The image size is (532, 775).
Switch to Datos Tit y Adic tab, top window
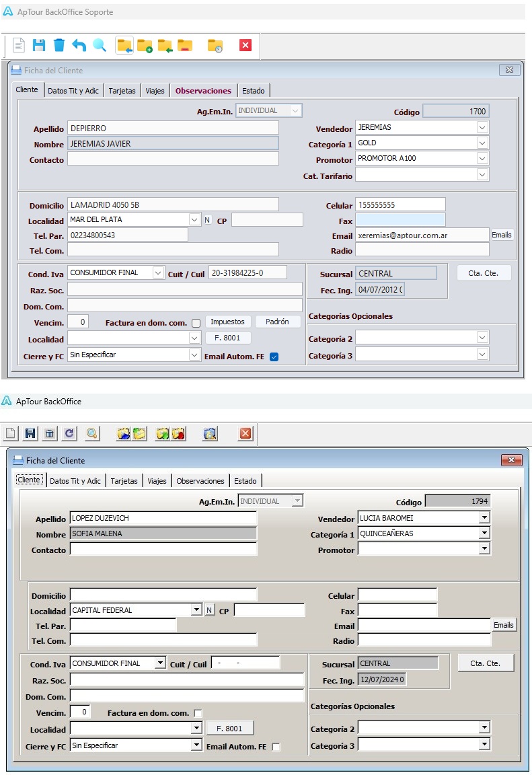(73, 91)
